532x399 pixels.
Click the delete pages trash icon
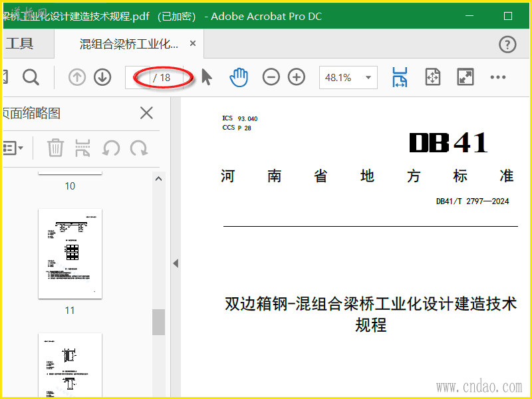pyautogui.click(x=55, y=148)
